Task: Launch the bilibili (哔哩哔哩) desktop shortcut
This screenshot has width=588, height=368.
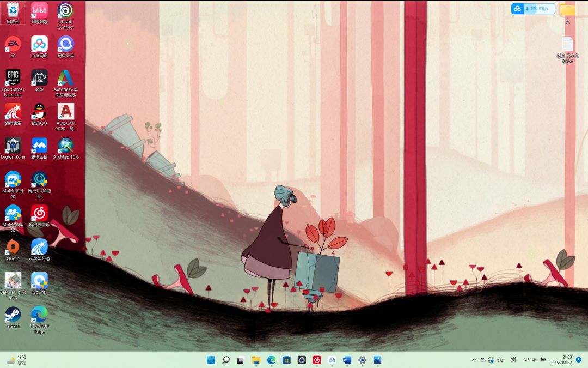Action: coord(39,13)
